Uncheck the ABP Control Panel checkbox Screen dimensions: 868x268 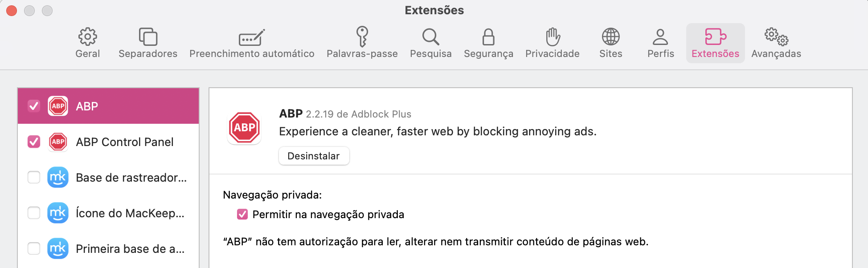pos(33,142)
